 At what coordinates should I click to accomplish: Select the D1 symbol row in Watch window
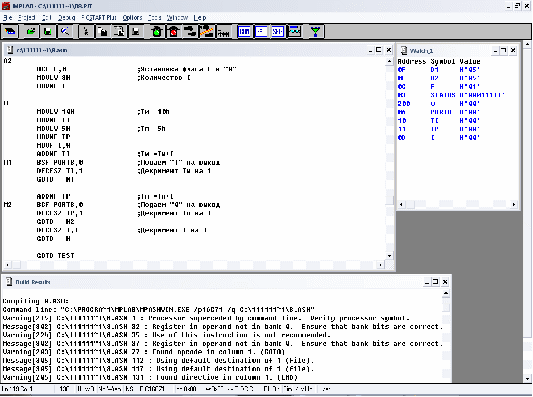coord(439,69)
